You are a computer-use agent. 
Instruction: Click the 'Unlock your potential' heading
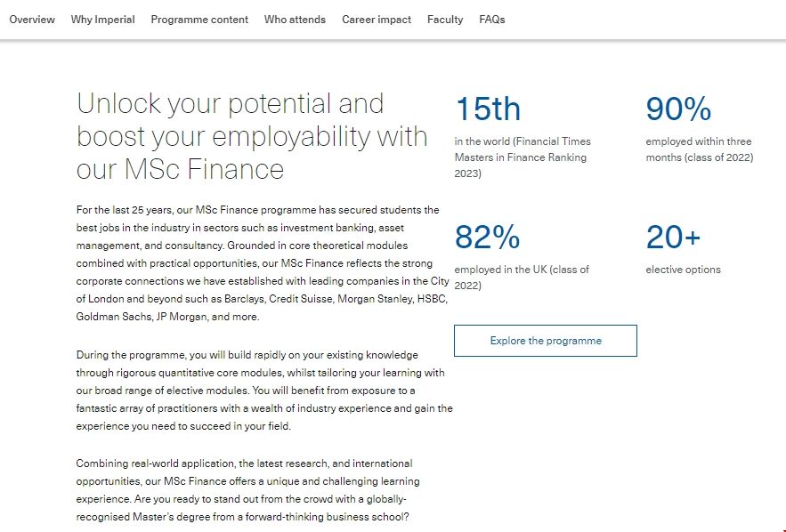(252, 136)
